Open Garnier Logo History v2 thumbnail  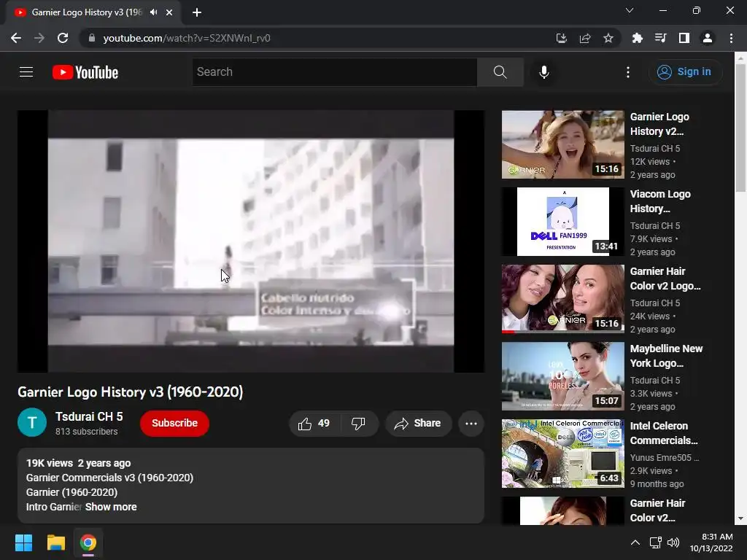[562, 145]
